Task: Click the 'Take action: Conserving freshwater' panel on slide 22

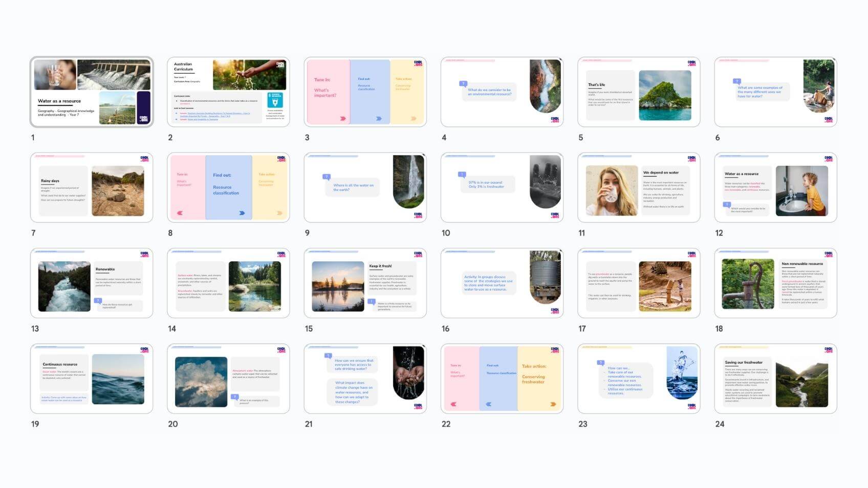Action: (x=539, y=378)
